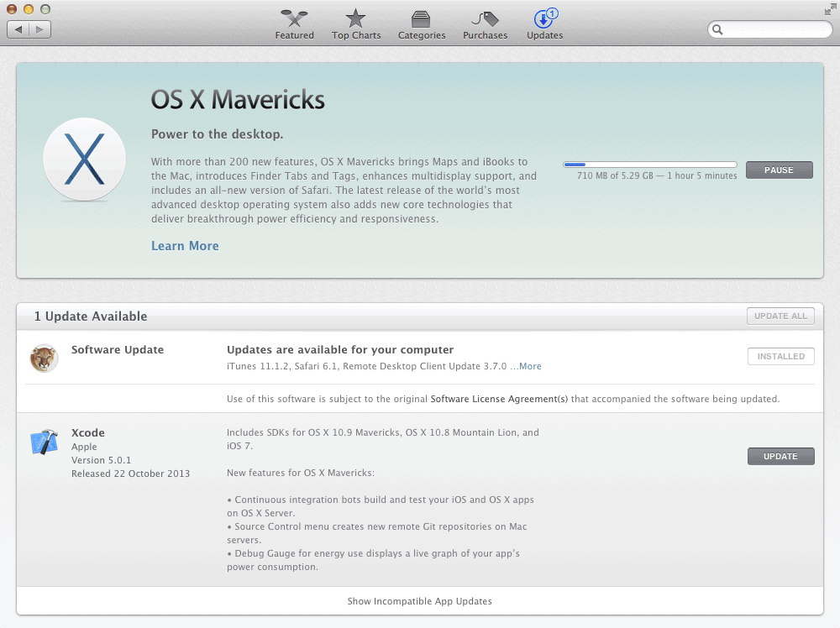
Task: Update Xcode with the Update button
Action: coord(780,457)
